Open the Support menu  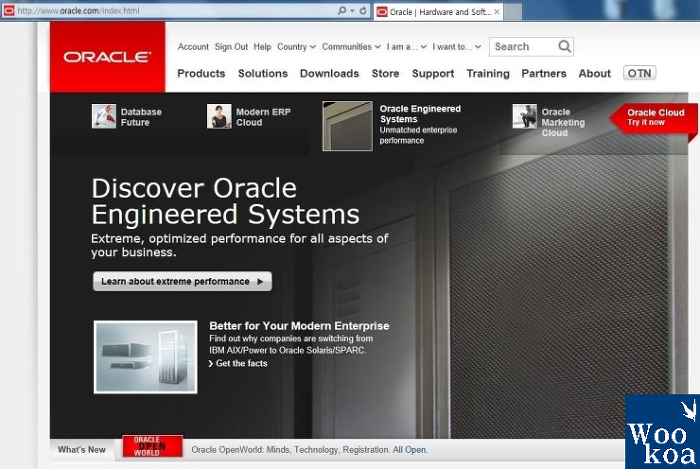[x=433, y=73]
